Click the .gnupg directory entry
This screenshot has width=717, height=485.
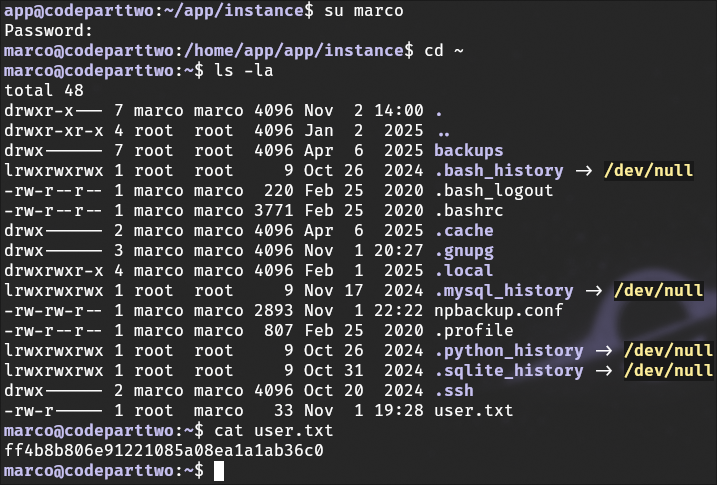pyautogui.click(x=463, y=250)
